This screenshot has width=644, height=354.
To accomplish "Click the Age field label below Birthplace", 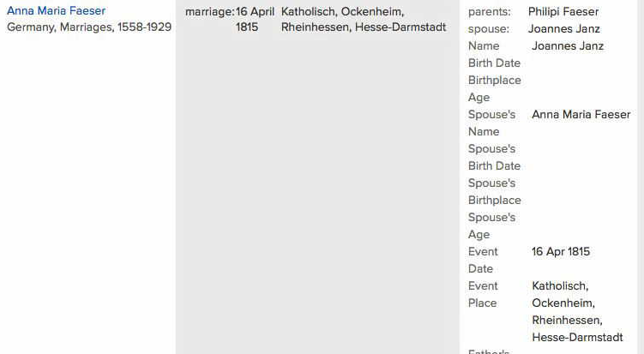I will [478, 98].
